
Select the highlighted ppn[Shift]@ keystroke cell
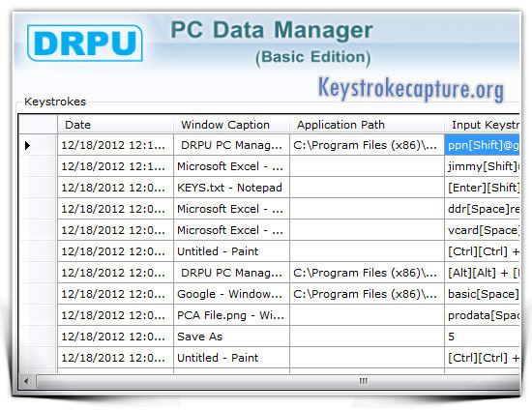[x=482, y=145]
